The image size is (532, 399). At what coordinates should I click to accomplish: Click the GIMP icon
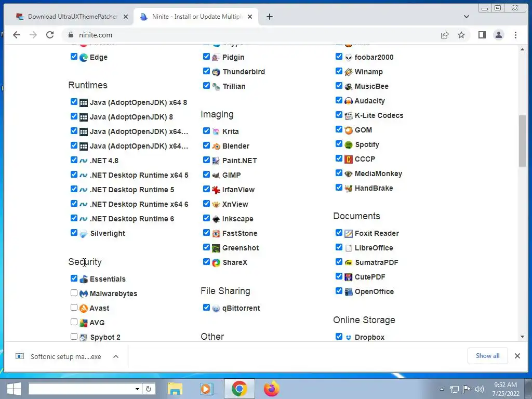[x=216, y=176]
